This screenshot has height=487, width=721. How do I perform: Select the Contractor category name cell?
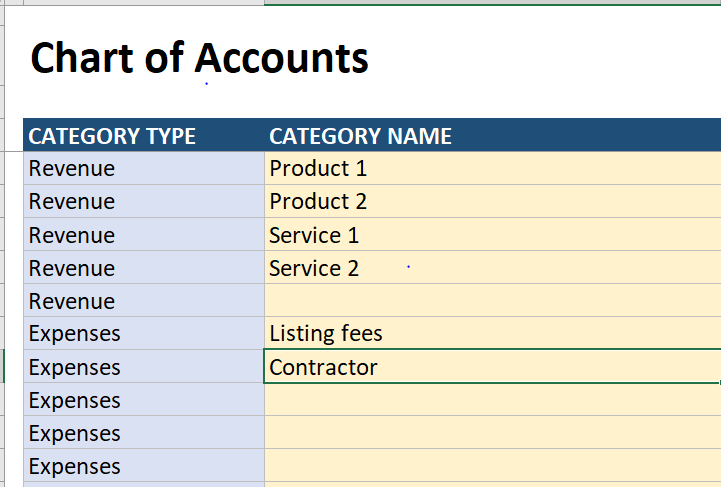pyautogui.click(x=492, y=366)
